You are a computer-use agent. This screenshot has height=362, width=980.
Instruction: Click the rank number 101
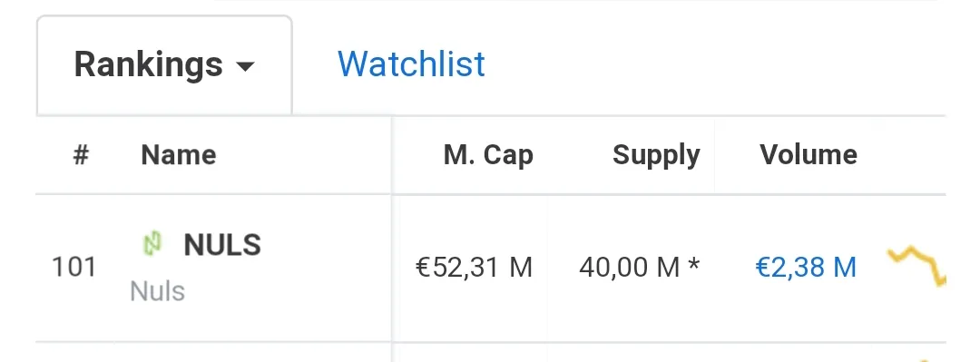[73, 267]
